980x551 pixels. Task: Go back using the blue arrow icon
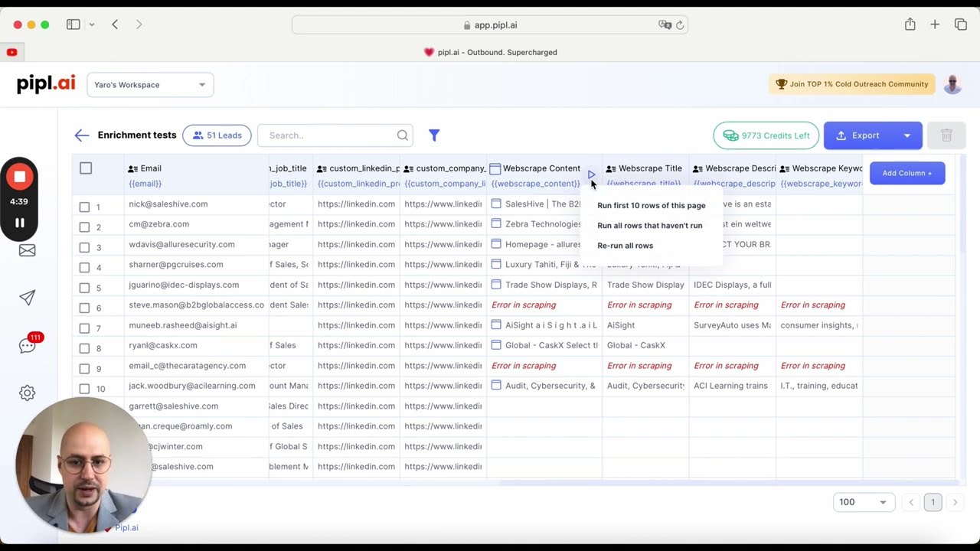point(82,135)
